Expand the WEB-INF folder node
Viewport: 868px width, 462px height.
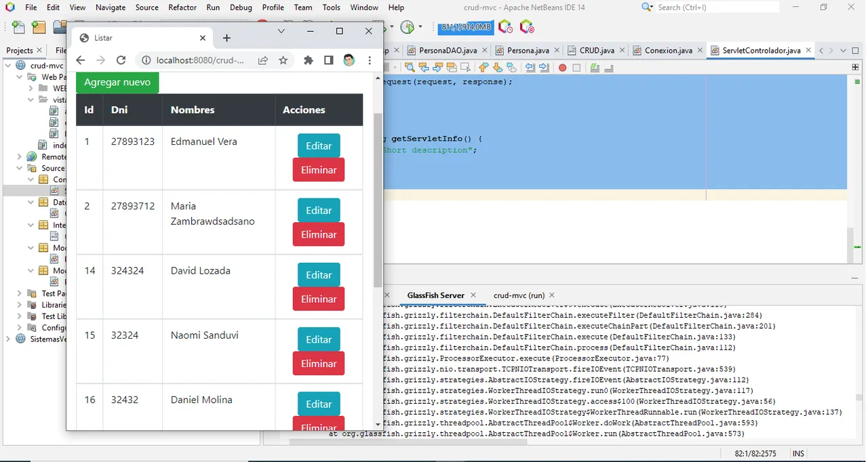point(31,89)
